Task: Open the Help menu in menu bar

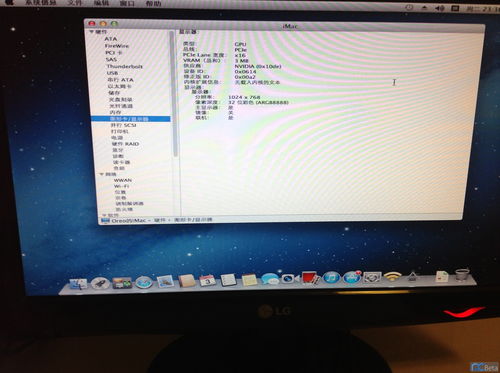Action: [153, 3]
